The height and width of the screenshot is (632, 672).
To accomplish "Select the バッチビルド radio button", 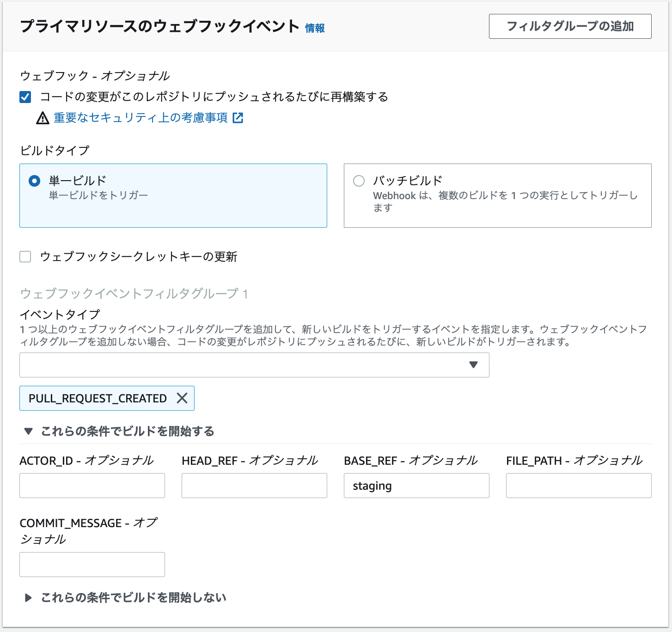I will coord(359,181).
